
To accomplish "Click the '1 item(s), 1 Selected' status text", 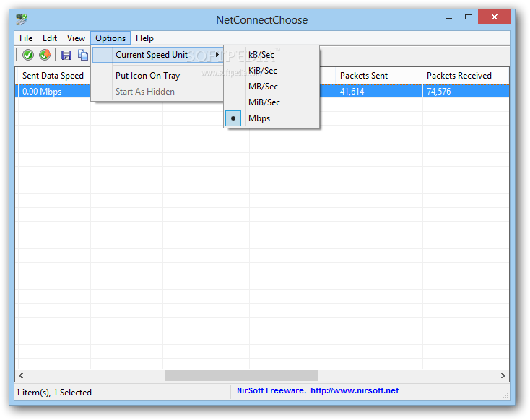I will tap(53, 393).
